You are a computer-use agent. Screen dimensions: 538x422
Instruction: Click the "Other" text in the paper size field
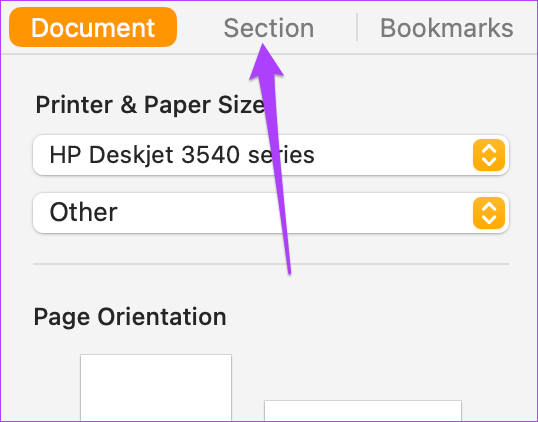tap(83, 213)
